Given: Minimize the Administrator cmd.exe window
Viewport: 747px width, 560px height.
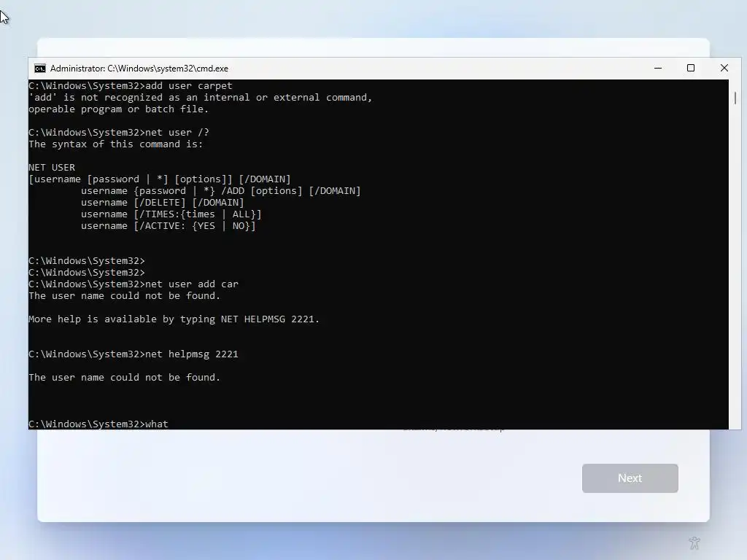Looking at the screenshot, I should tap(658, 68).
